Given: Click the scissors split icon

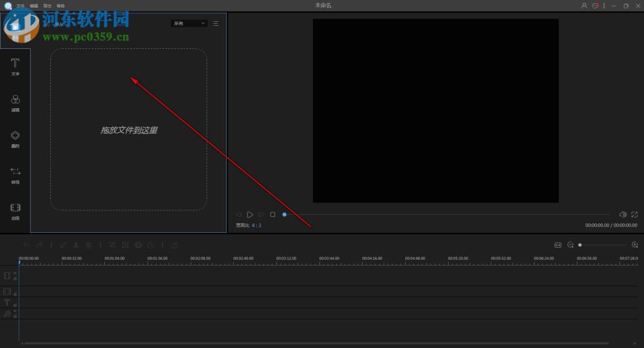Looking at the screenshot, I should [76, 245].
